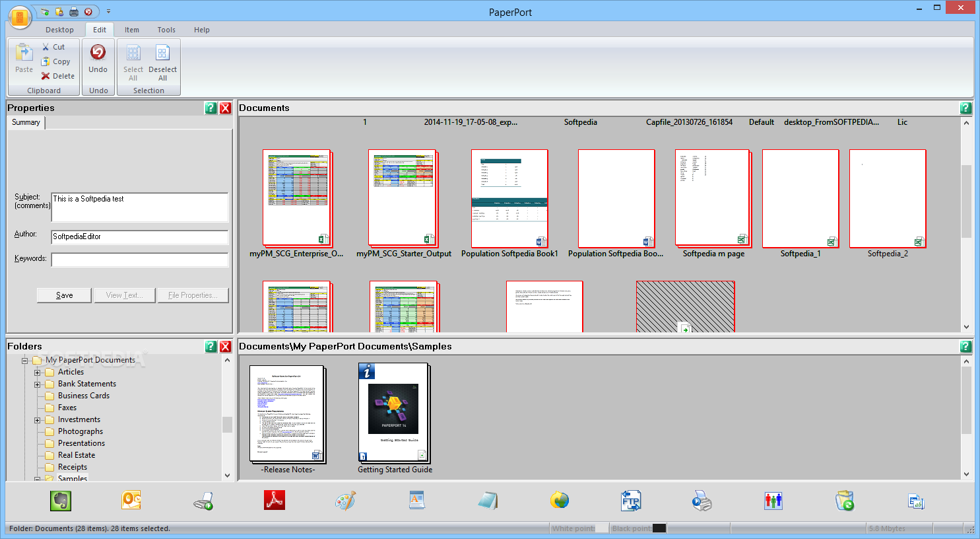Click the paint palette icon in bottom bar
The height and width of the screenshot is (539, 980).
[345, 501]
